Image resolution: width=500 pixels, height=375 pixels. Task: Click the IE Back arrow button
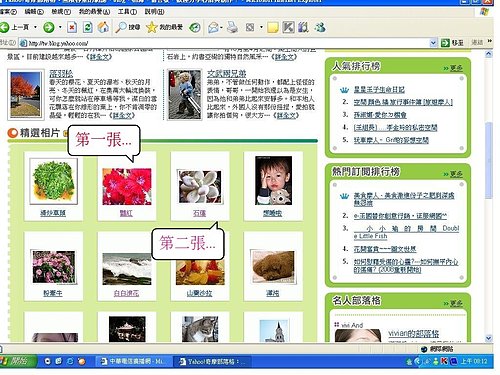pyautogui.click(x=5, y=27)
